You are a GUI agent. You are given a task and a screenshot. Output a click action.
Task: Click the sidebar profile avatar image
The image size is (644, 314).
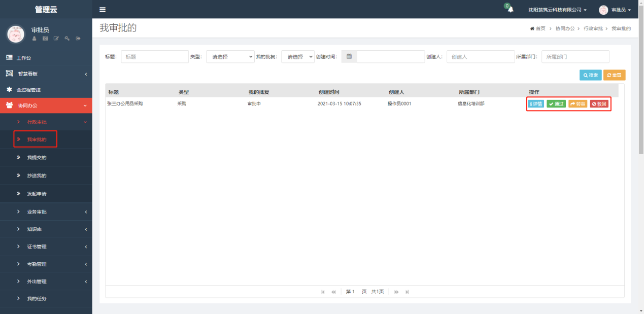coord(15,34)
